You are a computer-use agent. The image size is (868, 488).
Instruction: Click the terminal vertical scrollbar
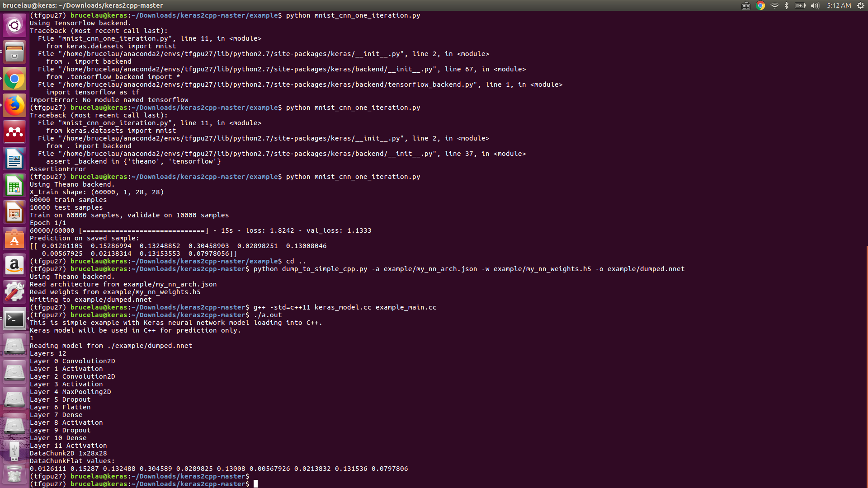tap(866, 367)
